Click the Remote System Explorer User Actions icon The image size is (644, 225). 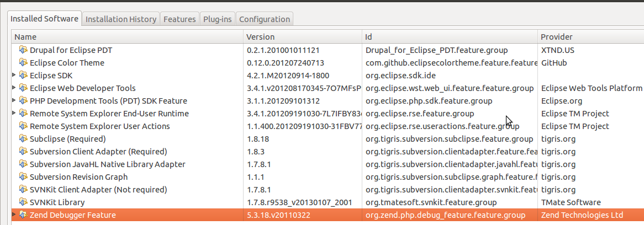23,126
